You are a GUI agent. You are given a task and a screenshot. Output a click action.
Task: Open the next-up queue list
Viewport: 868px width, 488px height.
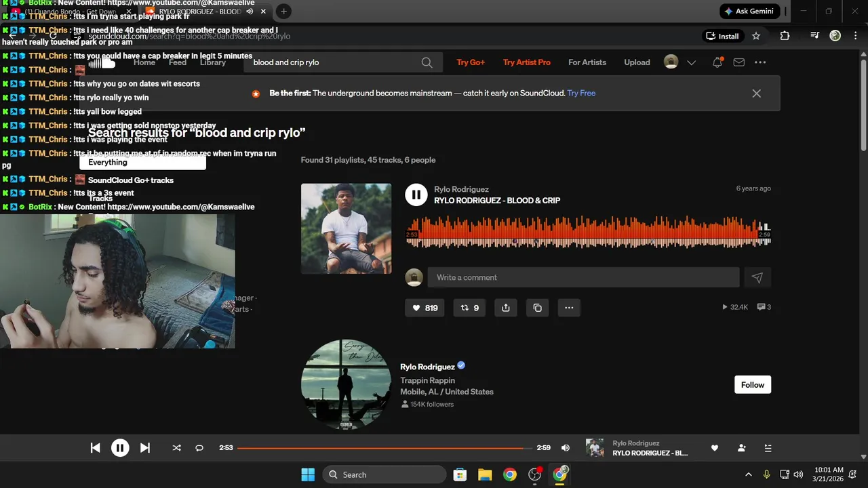click(768, 448)
